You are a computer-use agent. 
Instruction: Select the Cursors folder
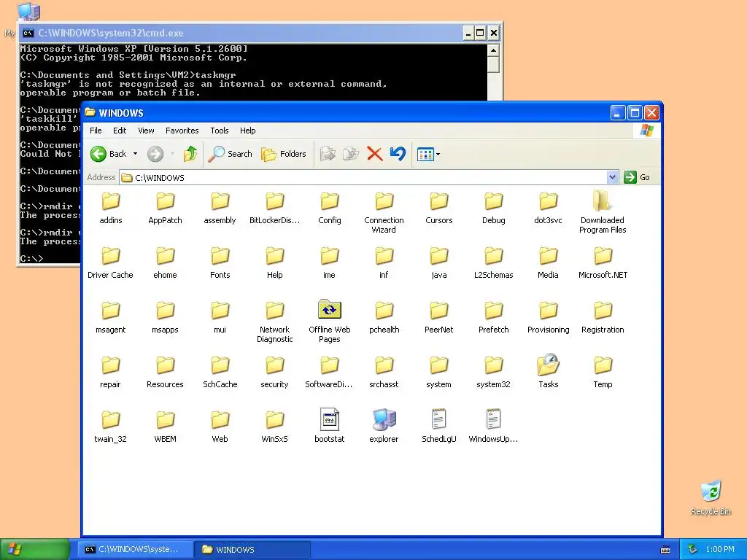(438, 208)
